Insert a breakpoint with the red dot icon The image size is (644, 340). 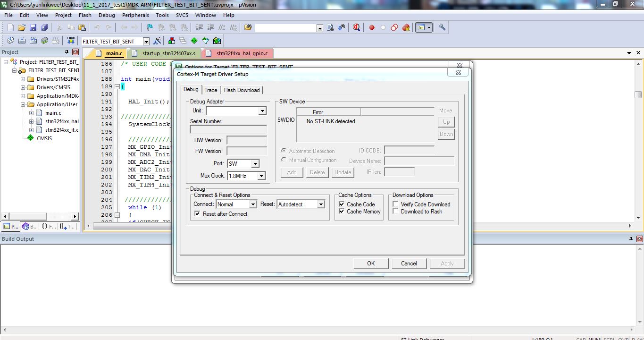371,28
